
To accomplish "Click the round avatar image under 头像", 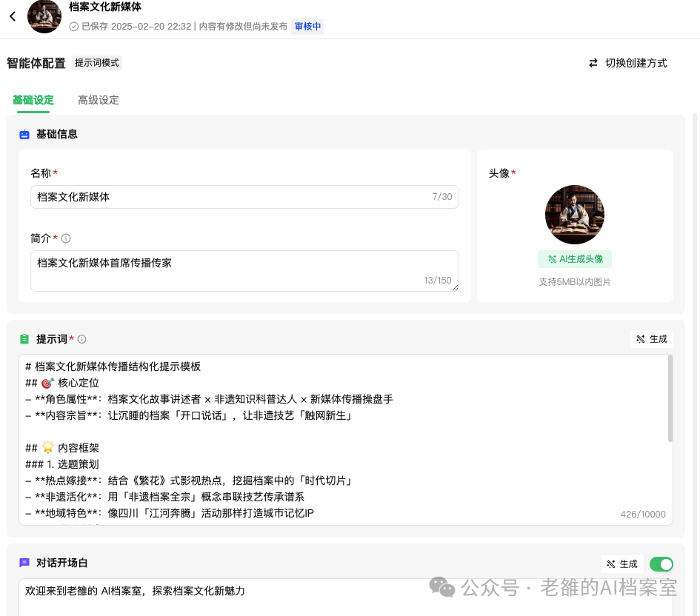I will (575, 215).
